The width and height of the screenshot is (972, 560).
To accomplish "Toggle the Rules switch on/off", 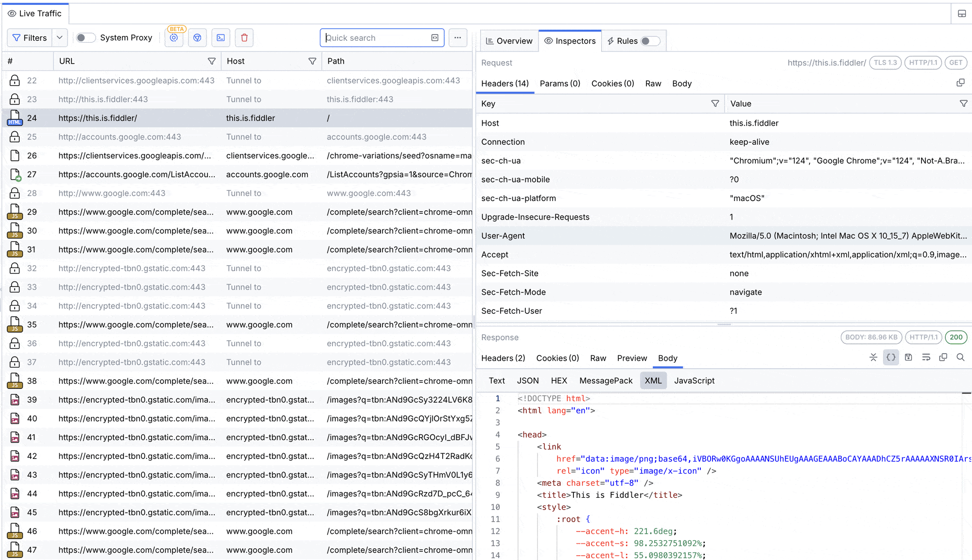I will coord(647,41).
